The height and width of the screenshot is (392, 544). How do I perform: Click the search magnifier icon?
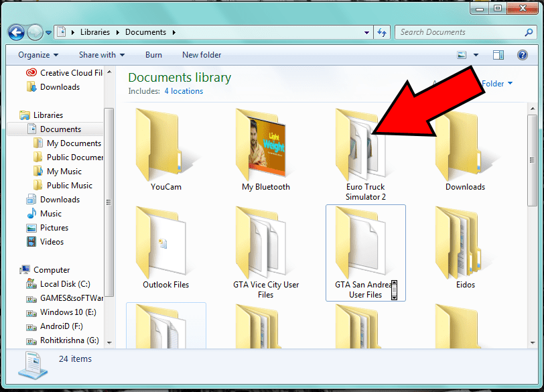coord(529,32)
